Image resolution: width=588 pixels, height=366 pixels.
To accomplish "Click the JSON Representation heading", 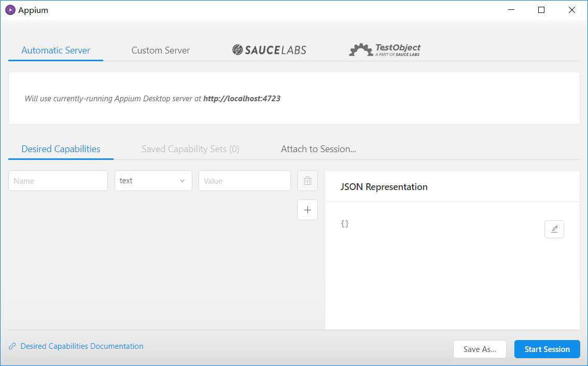I will [384, 187].
